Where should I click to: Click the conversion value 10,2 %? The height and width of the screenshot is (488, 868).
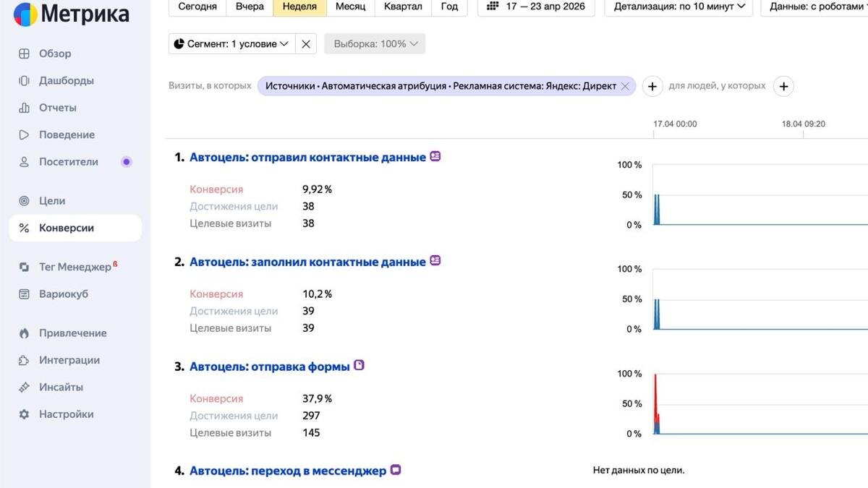[317, 294]
